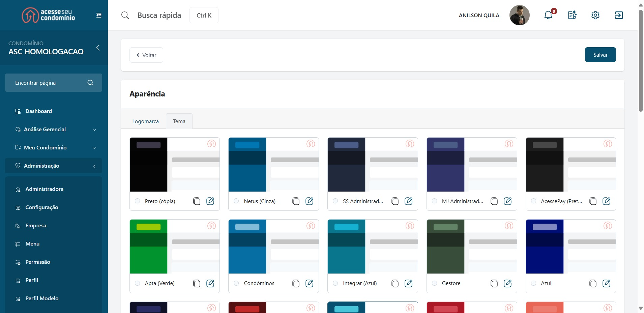Copy the SS Administrad... theme
Screen dimensions: 644x313
click(x=395, y=201)
